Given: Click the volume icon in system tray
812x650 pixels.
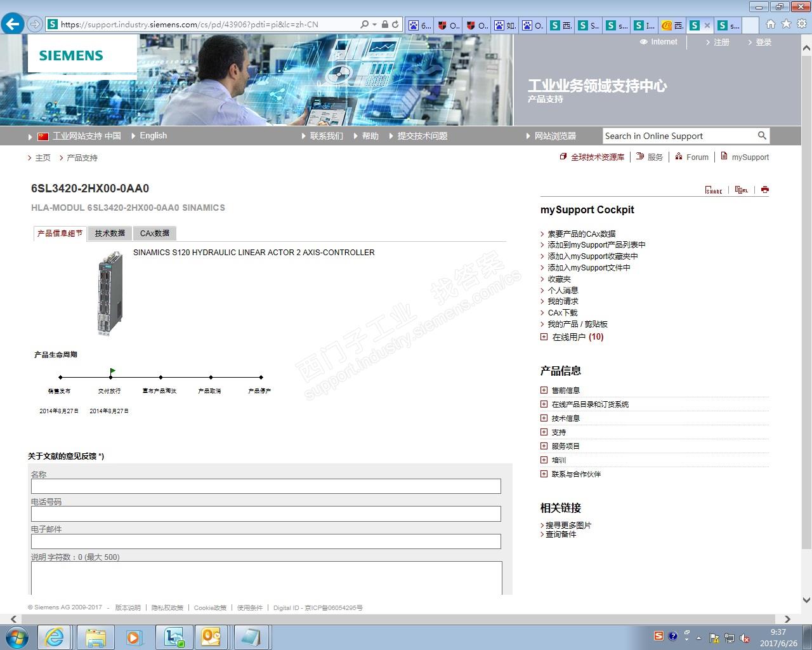Looking at the screenshot, I should pyautogui.click(x=745, y=638).
